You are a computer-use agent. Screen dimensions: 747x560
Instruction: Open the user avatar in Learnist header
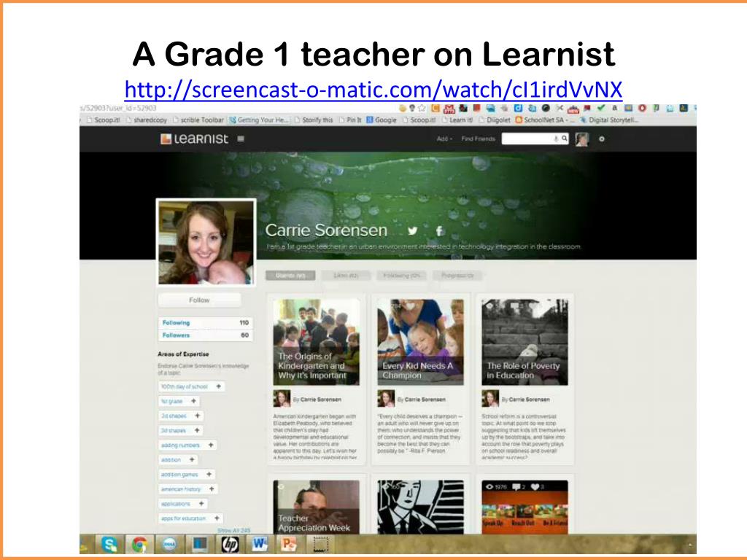[x=581, y=139]
